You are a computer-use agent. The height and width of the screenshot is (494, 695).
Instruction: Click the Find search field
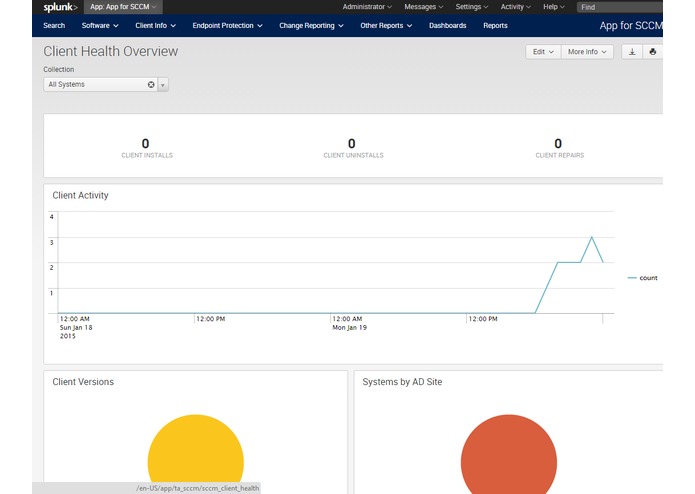(x=620, y=7)
